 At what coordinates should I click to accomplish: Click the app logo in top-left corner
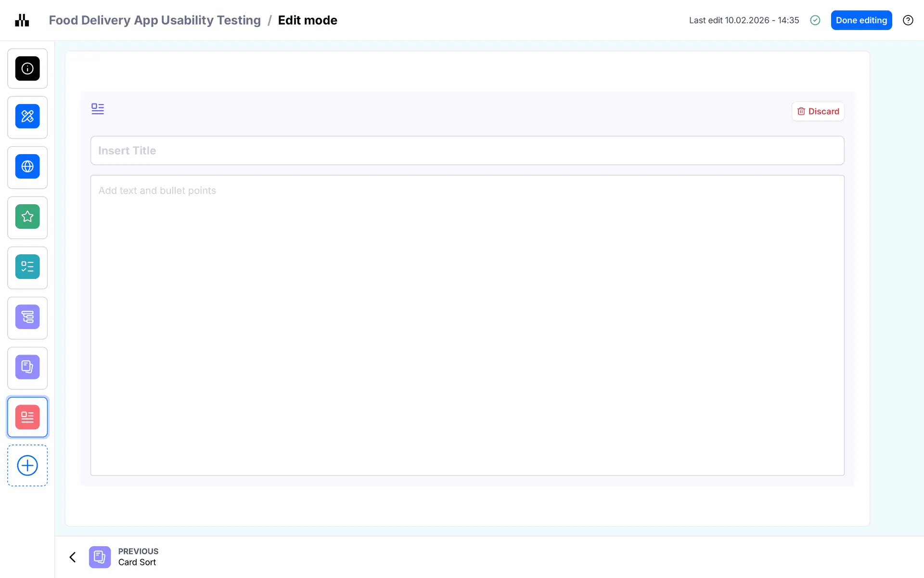(x=22, y=20)
